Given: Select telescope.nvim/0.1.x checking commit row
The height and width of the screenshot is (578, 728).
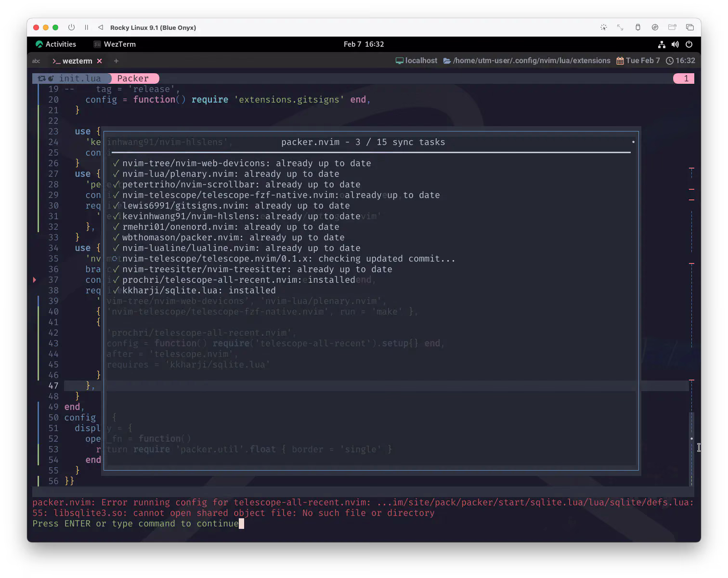Looking at the screenshot, I should pos(284,259).
